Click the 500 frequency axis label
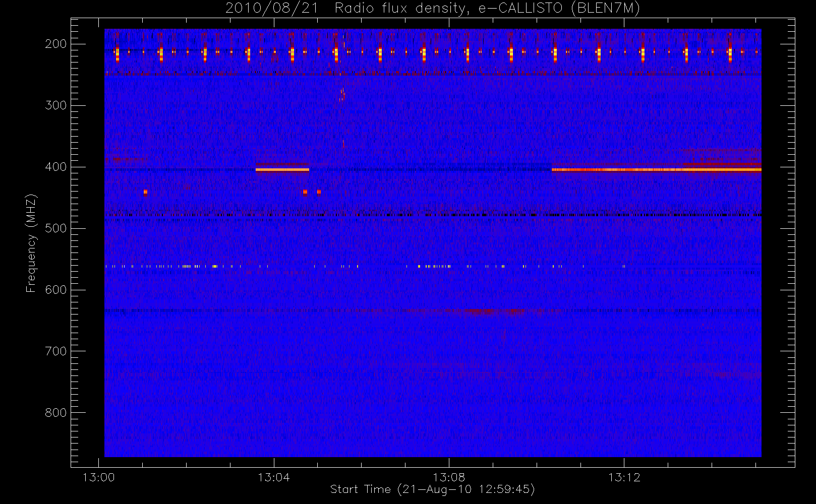 click(55, 228)
